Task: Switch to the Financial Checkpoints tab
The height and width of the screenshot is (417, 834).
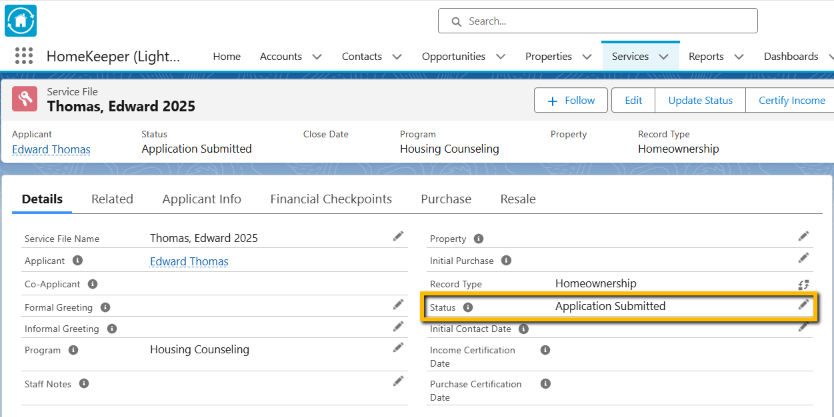Action: (x=330, y=199)
